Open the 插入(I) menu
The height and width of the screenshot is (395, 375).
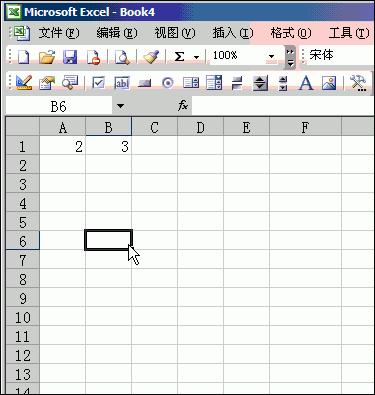[233, 33]
